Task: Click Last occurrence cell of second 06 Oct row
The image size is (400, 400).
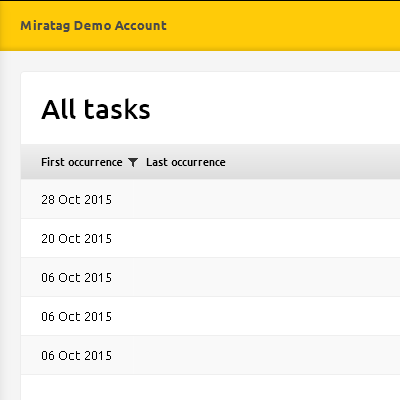Action: [x=186, y=317]
